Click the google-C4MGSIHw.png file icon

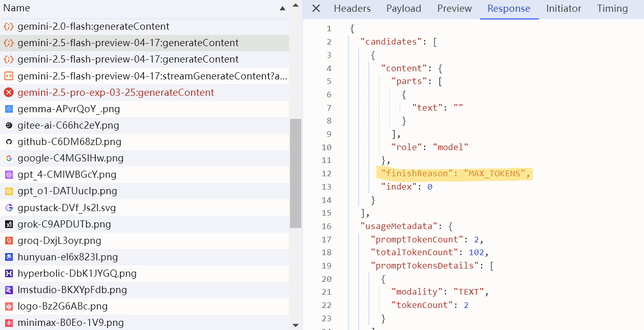click(9, 158)
